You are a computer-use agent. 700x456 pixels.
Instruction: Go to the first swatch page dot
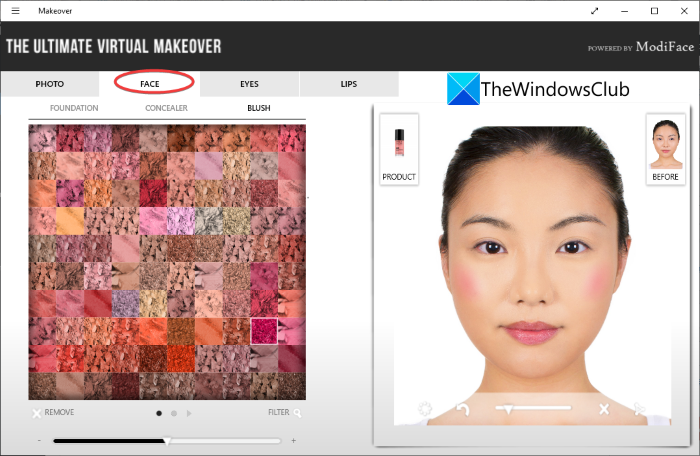click(159, 414)
